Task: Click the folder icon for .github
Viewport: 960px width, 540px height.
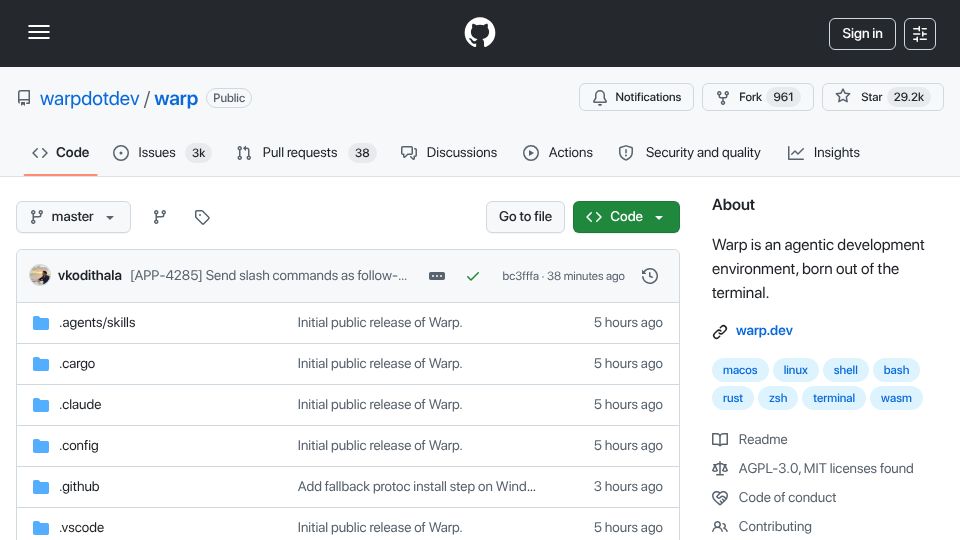Action: tap(41, 487)
